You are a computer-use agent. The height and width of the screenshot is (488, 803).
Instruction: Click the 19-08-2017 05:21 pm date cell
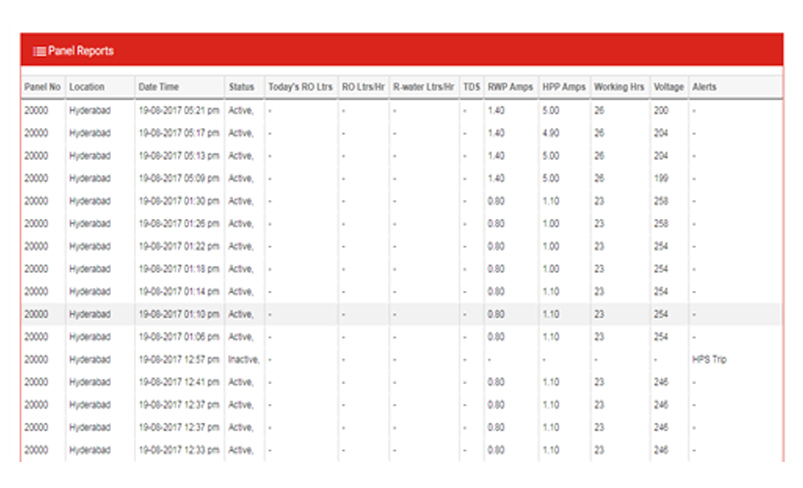[179, 110]
